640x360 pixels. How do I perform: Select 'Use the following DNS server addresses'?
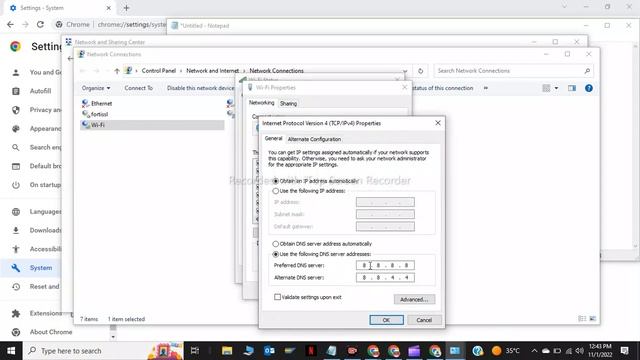point(276,254)
